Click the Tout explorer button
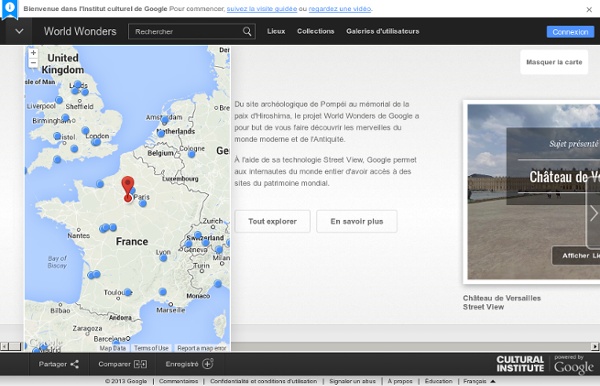Viewport: 600px width, 386px height. [x=272, y=221]
